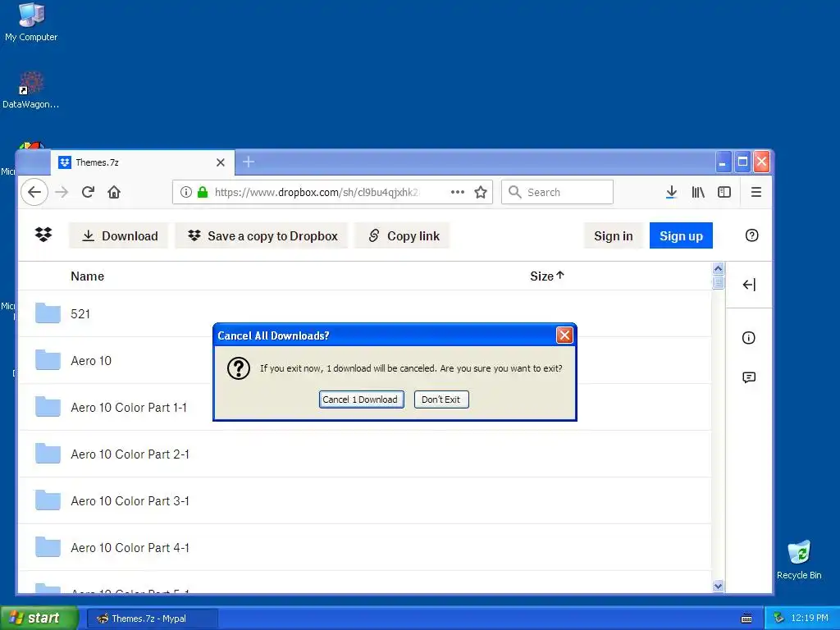
Task: Click the scrollbar up arrow in file list
Action: click(719, 268)
